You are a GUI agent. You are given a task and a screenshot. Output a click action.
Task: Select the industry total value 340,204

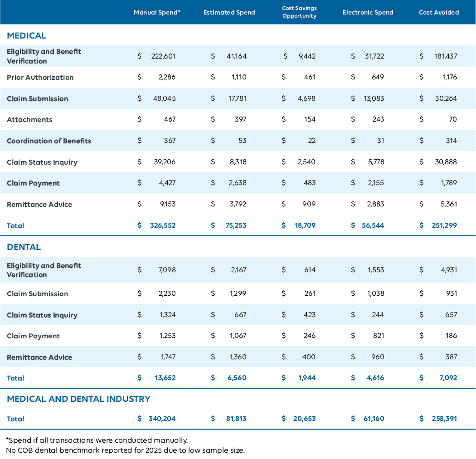click(162, 419)
